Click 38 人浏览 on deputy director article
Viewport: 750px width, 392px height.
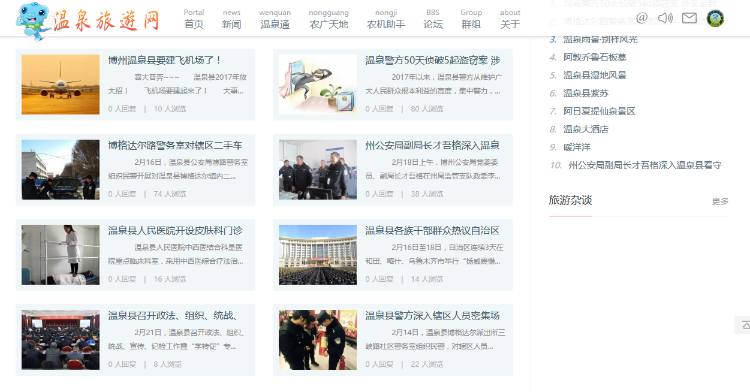(x=427, y=194)
